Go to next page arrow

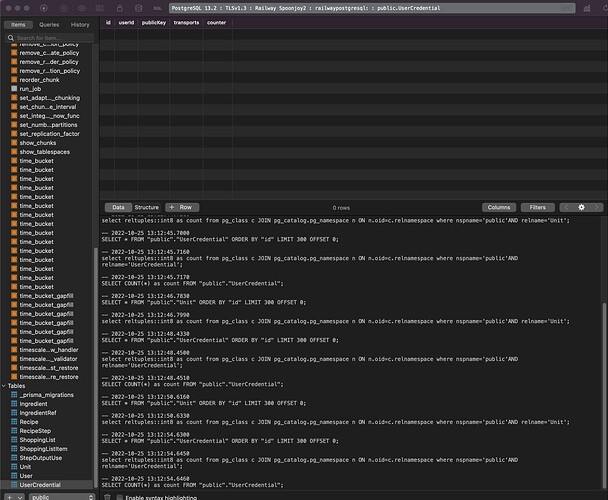pyautogui.click(x=596, y=208)
